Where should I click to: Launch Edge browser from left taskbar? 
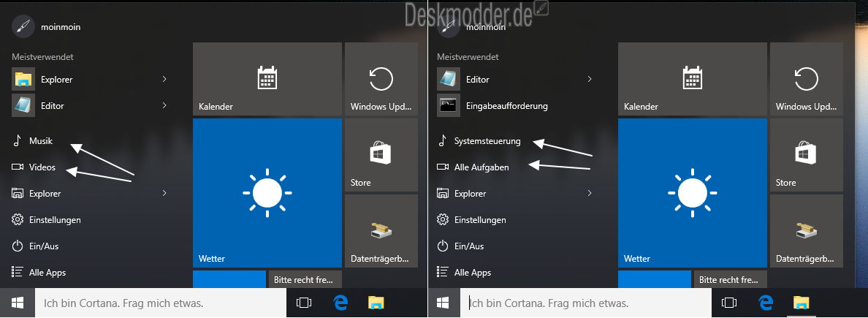[340, 303]
